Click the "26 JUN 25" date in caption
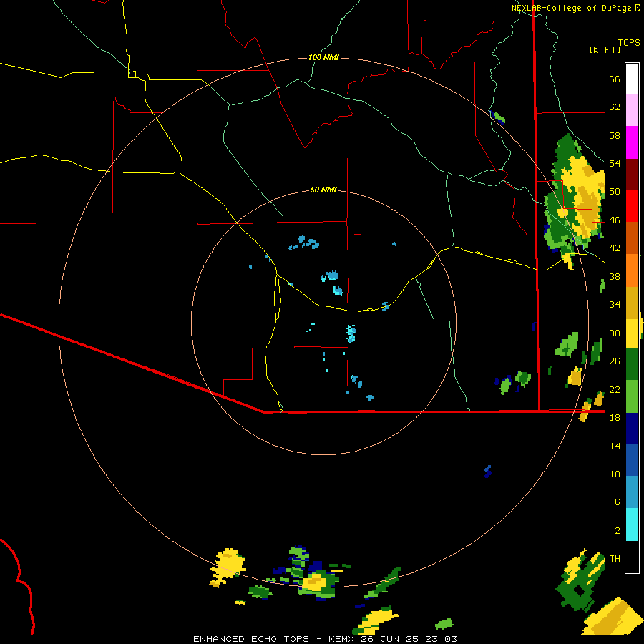Screen dimensions: 644x644 coord(391,639)
